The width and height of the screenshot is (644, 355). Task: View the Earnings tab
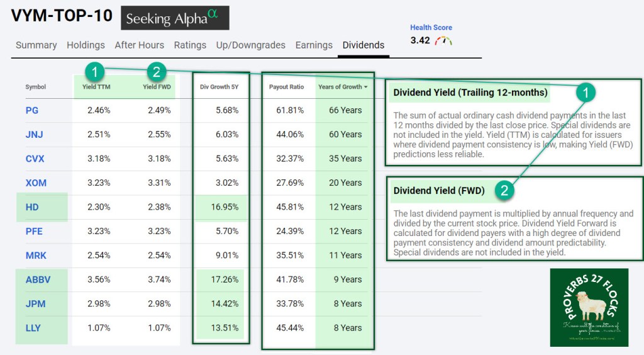coord(314,45)
